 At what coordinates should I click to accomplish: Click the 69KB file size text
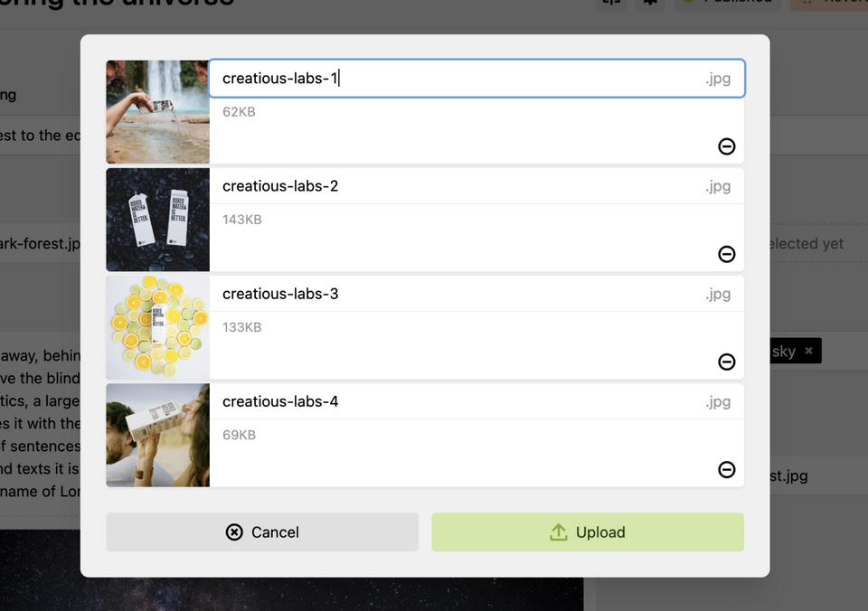(239, 435)
